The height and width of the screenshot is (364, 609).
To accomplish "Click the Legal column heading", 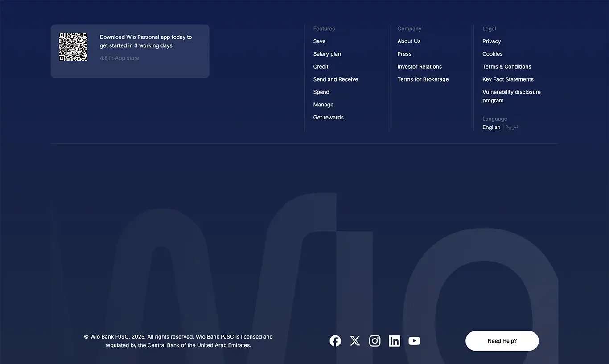I will [489, 29].
